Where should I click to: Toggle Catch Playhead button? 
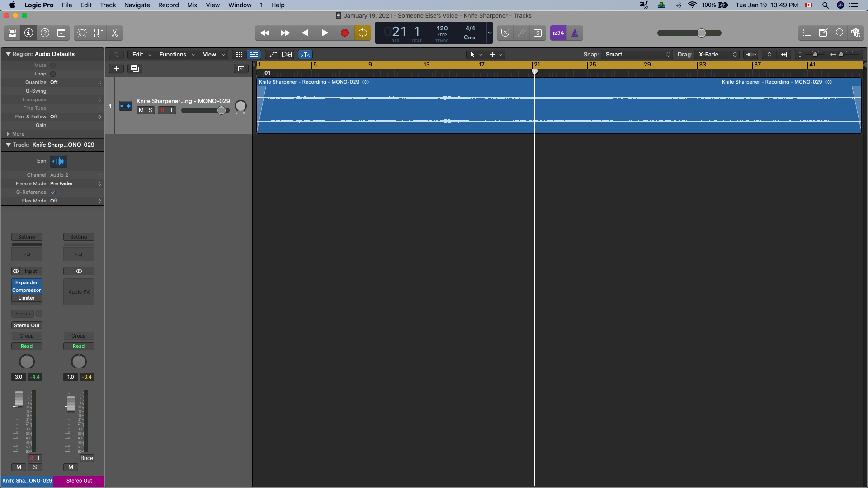(306, 55)
